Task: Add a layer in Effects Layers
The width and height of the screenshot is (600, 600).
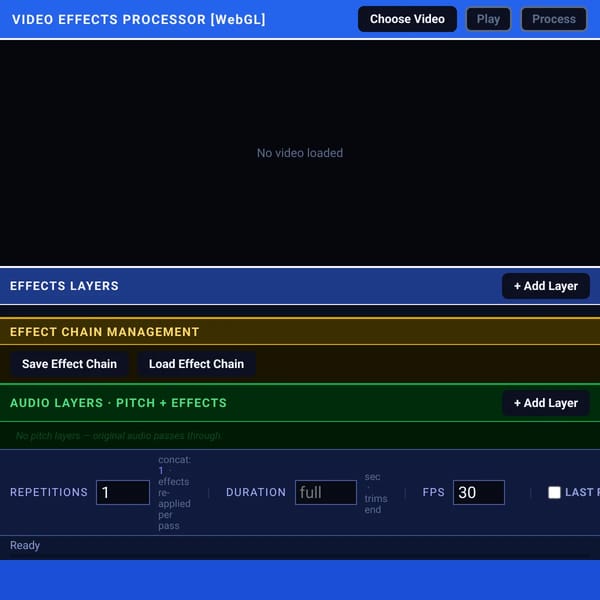Action: [x=545, y=286]
